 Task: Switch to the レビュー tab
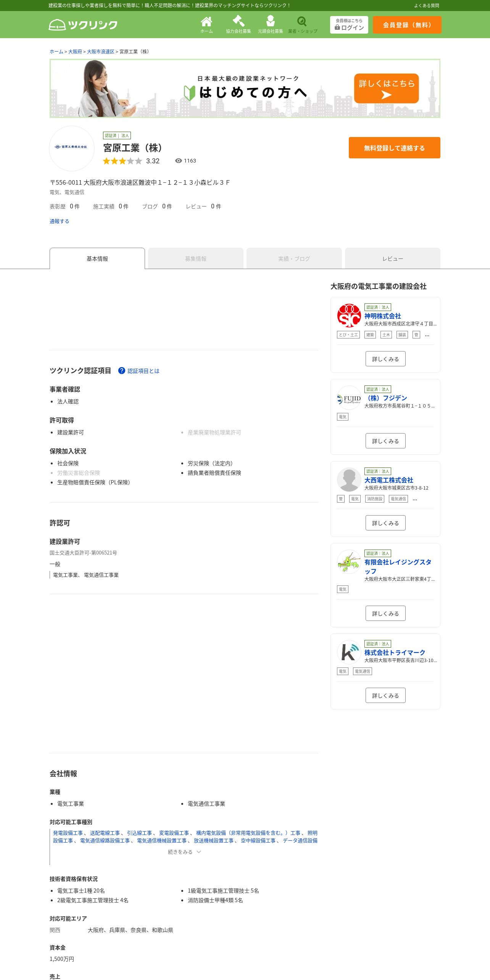393,258
